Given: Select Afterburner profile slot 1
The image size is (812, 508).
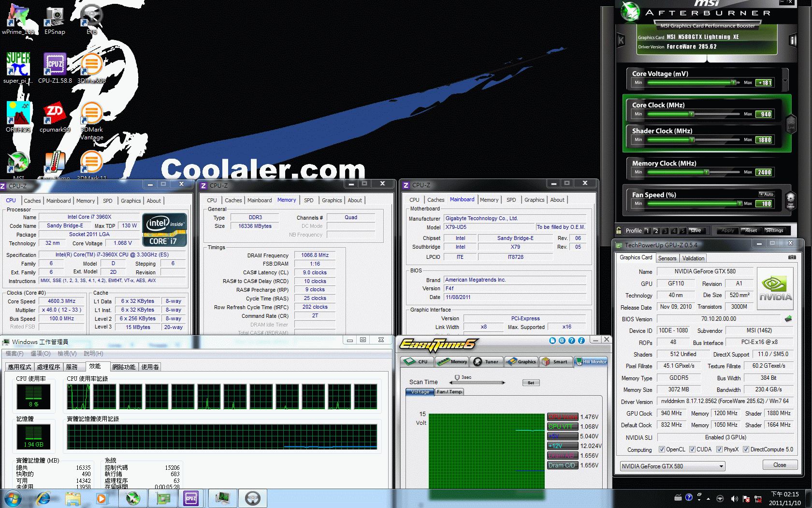Looking at the screenshot, I should (647, 231).
